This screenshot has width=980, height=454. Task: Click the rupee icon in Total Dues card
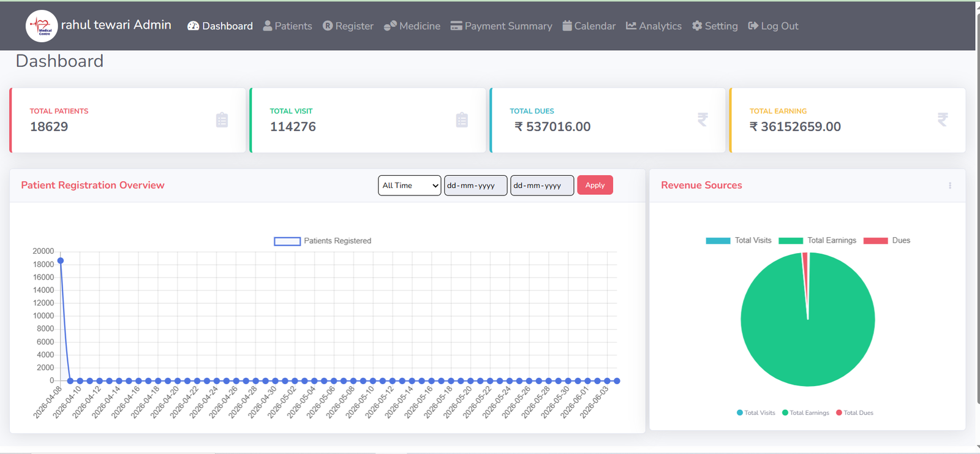click(x=703, y=120)
